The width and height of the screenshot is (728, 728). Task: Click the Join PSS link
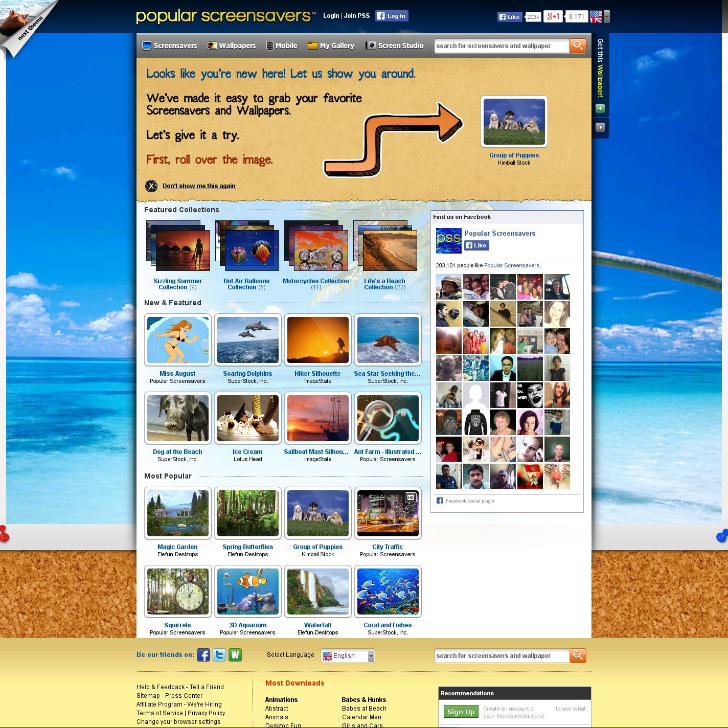357,16
